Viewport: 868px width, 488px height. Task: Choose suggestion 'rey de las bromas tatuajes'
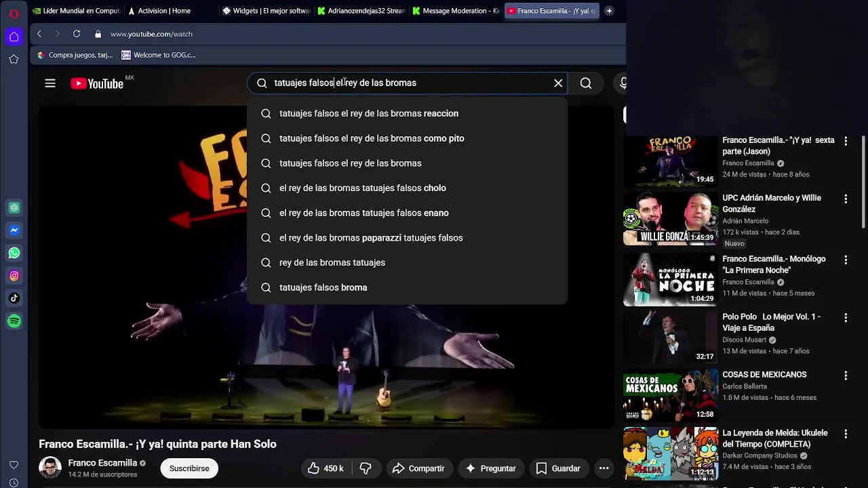[407, 262]
